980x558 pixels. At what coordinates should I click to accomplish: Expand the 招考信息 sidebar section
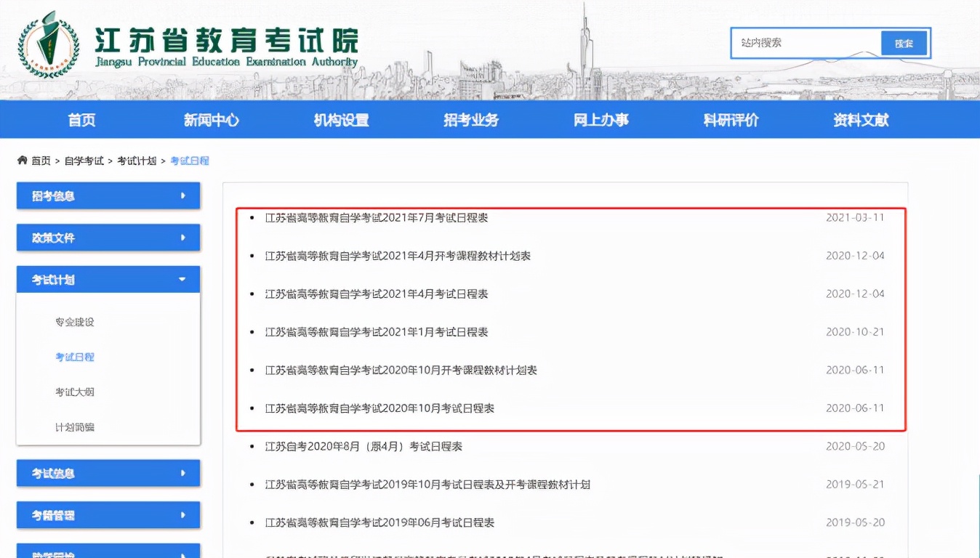pyautogui.click(x=108, y=195)
